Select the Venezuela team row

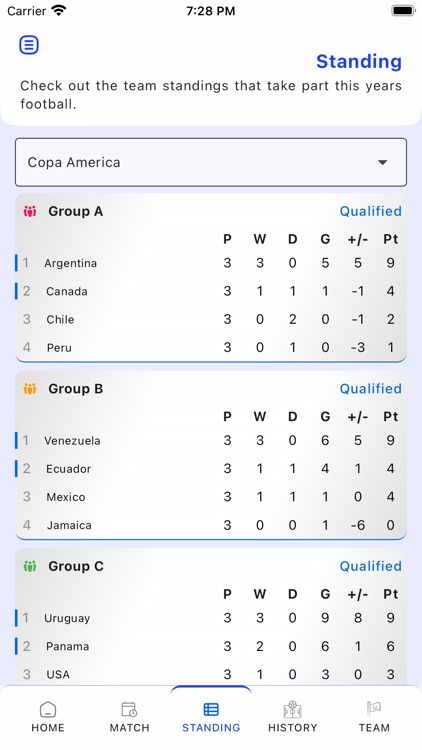pos(211,441)
